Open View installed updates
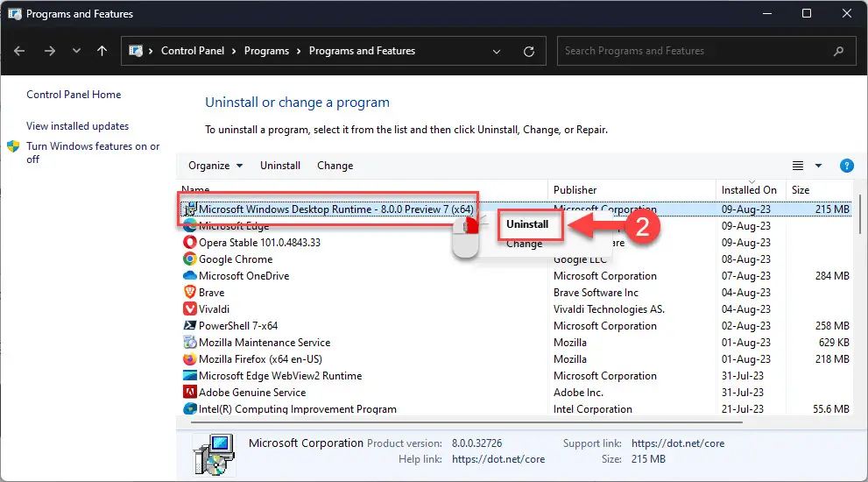 [77, 126]
